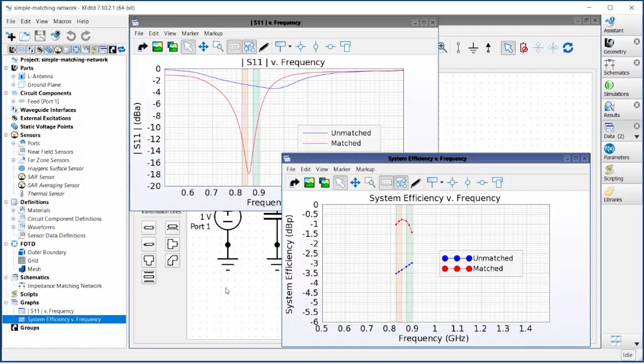Image resolution: width=644 pixels, height=364 pixels.
Task: Open the Simulations panel on the right
Action: 614,88
